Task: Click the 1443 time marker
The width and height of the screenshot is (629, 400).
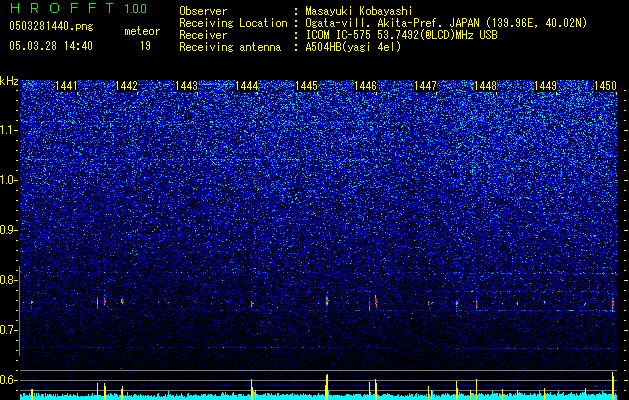Action: click(x=186, y=86)
